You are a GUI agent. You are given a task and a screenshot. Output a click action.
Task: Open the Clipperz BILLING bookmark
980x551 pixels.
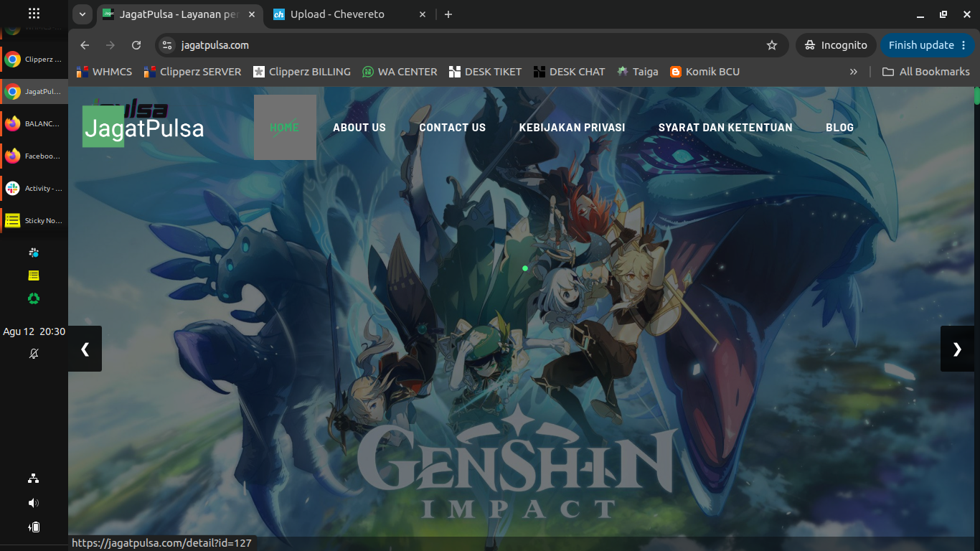[301, 72]
